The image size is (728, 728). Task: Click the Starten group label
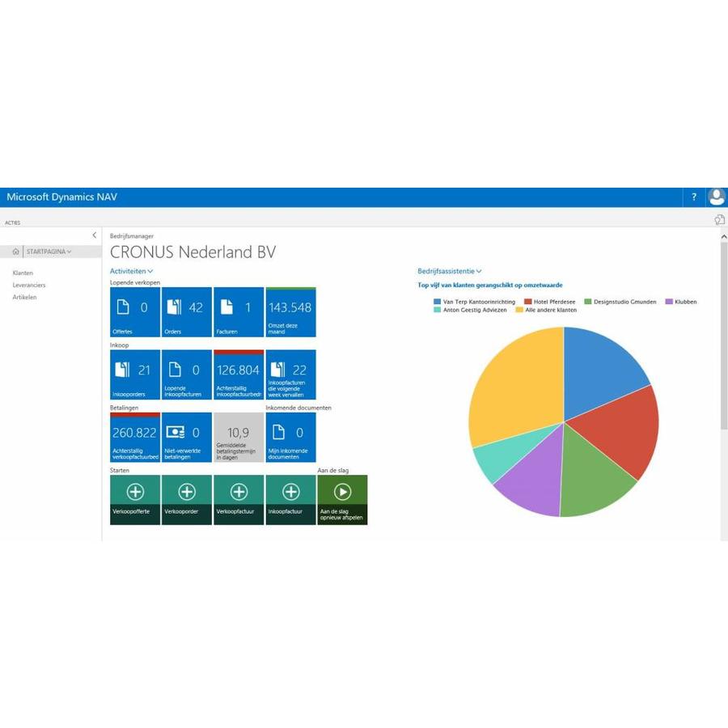[x=120, y=470]
